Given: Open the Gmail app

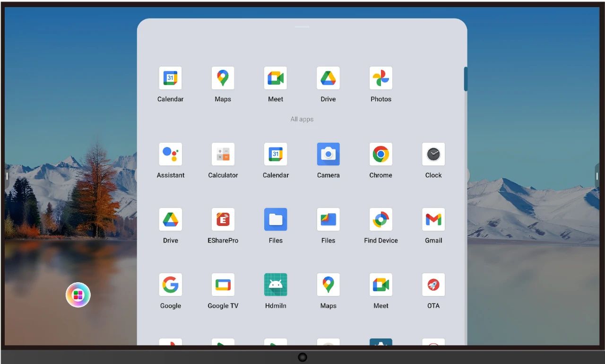Looking at the screenshot, I should (x=433, y=219).
